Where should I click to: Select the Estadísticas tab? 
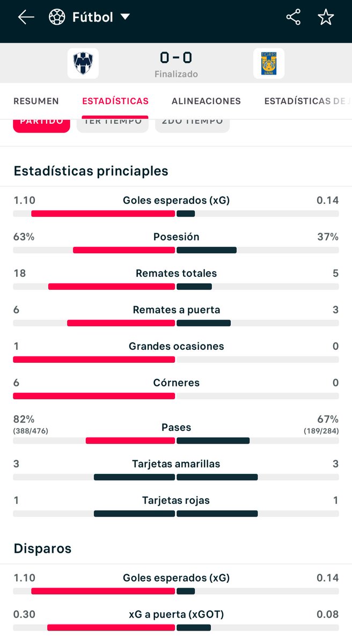tap(115, 101)
